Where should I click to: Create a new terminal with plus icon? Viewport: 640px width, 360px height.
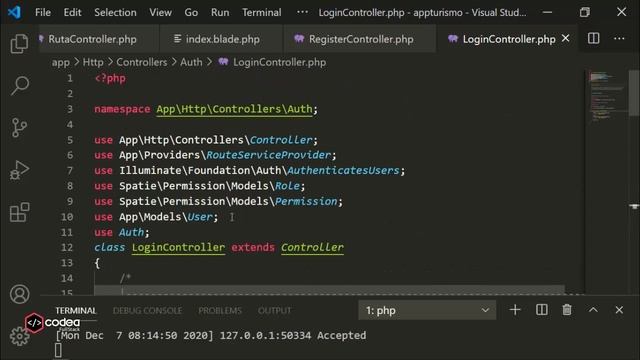point(515,310)
